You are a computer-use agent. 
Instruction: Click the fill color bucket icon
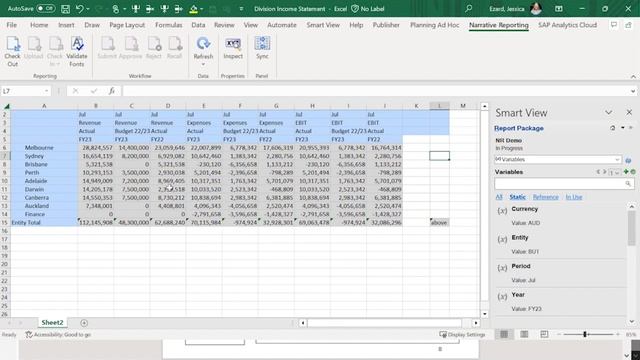click(193, 9)
